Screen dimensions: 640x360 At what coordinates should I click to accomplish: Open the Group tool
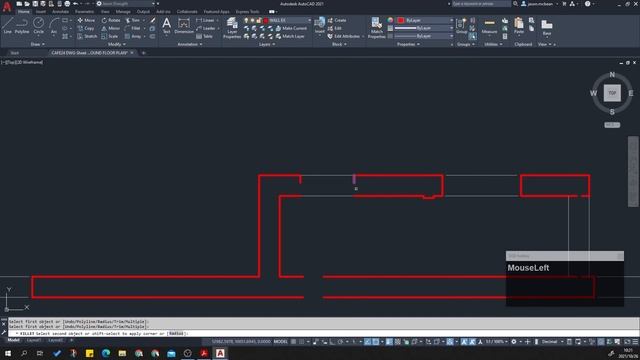pos(462,25)
